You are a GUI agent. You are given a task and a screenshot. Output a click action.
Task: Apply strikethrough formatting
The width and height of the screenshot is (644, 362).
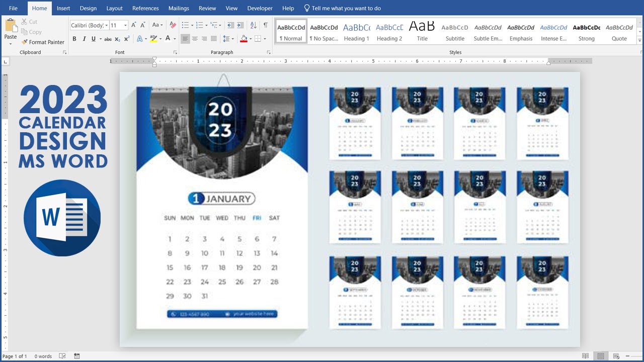coord(108,39)
